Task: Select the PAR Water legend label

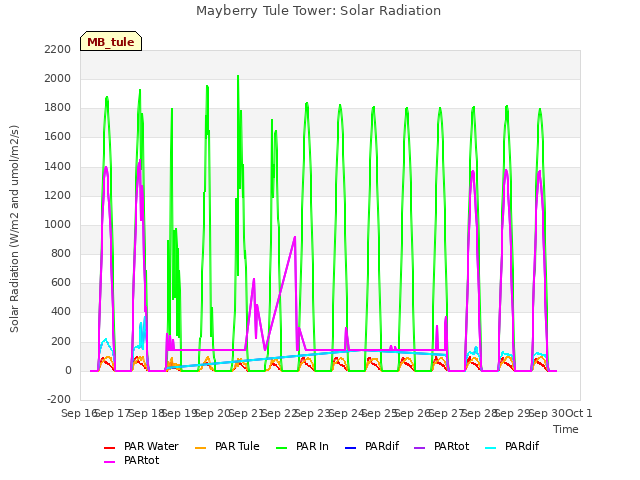Action: pos(151,447)
